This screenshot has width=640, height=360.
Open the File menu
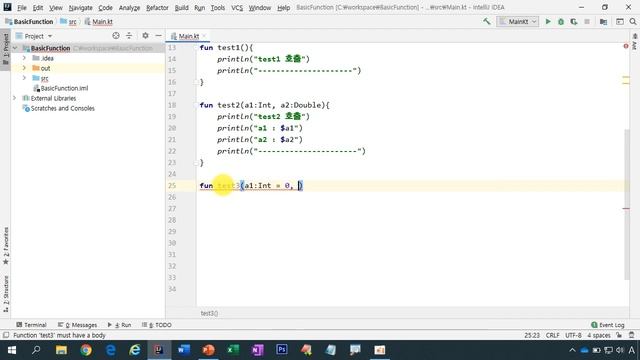click(22, 7)
